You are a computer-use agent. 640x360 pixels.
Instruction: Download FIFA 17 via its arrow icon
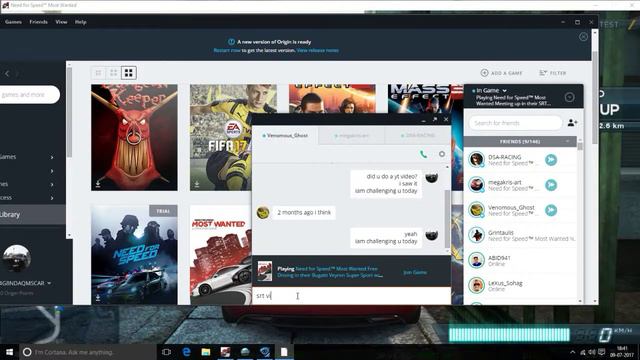197,184
